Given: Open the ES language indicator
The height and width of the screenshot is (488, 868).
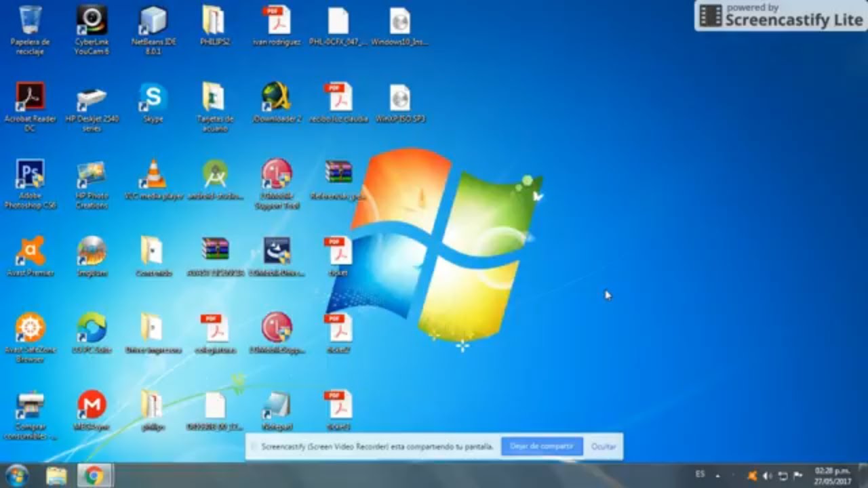Looking at the screenshot, I should point(700,474).
